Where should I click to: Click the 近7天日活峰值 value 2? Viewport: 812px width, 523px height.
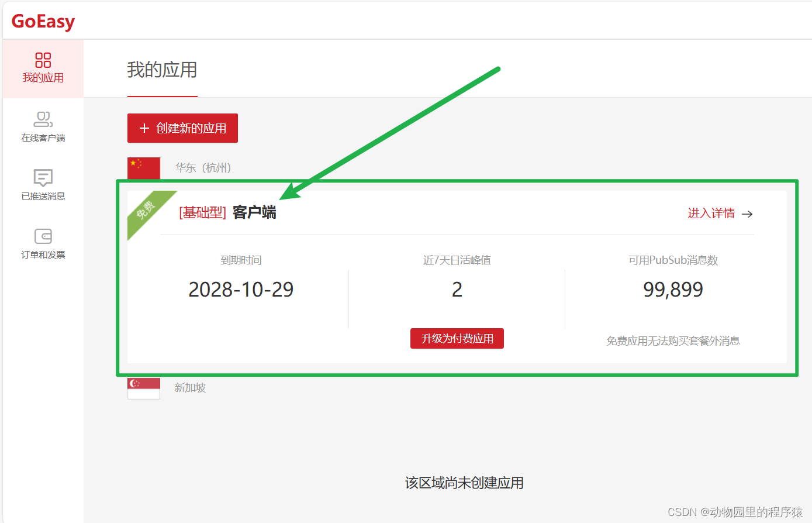(x=457, y=289)
